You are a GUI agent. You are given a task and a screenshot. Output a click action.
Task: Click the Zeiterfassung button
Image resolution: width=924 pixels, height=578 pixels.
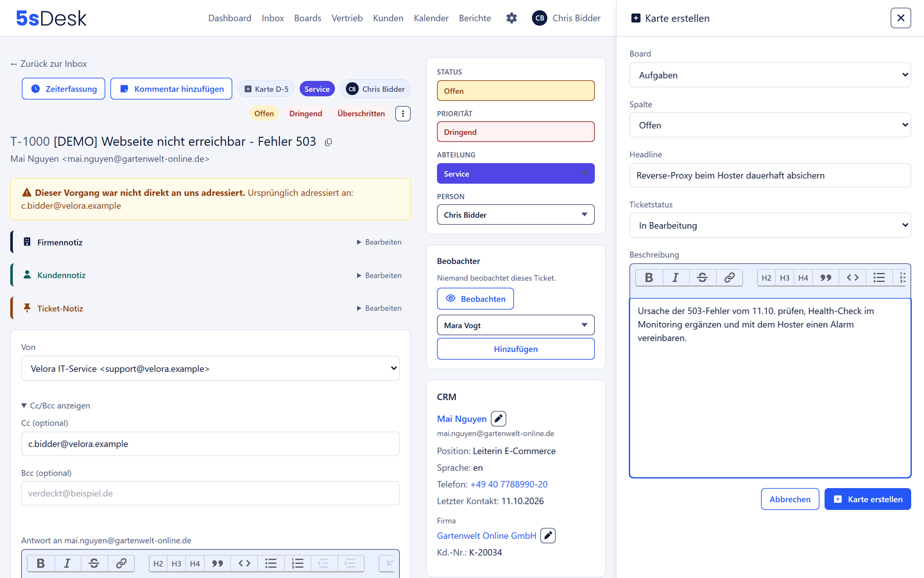(64, 89)
